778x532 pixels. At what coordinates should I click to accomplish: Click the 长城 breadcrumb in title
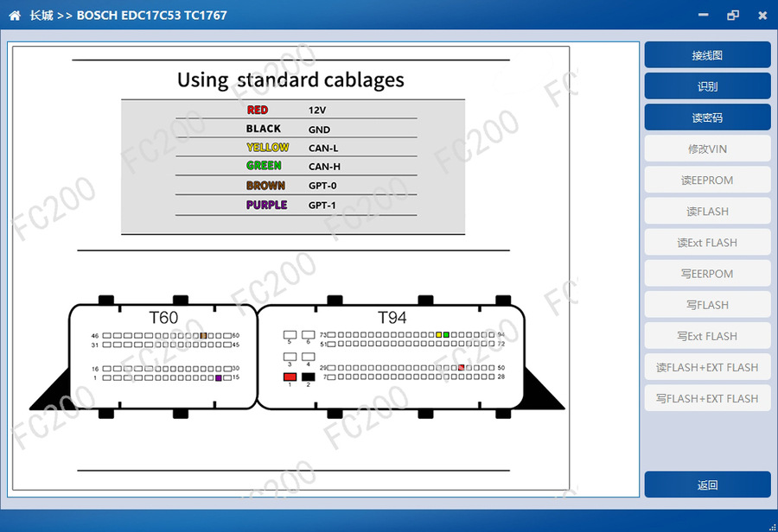pyautogui.click(x=41, y=16)
